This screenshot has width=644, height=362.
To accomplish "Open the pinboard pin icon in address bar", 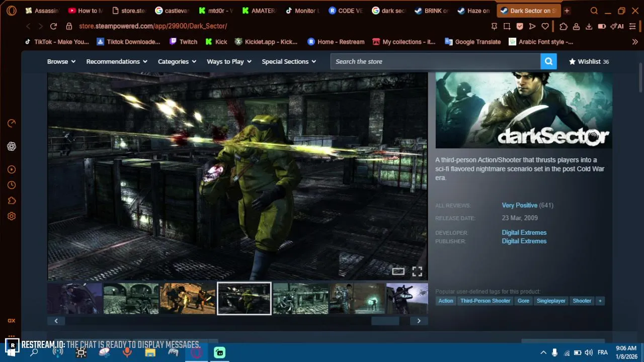I will tap(494, 26).
